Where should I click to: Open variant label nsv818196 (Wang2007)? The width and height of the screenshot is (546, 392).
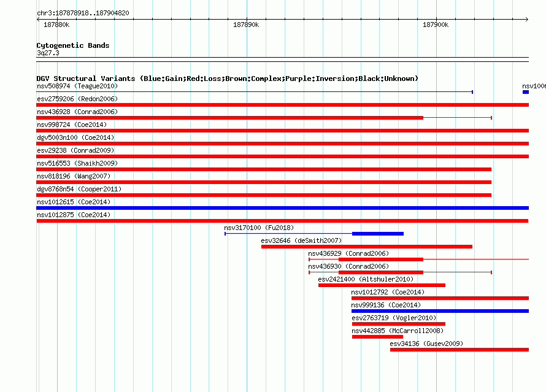[x=74, y=176]
